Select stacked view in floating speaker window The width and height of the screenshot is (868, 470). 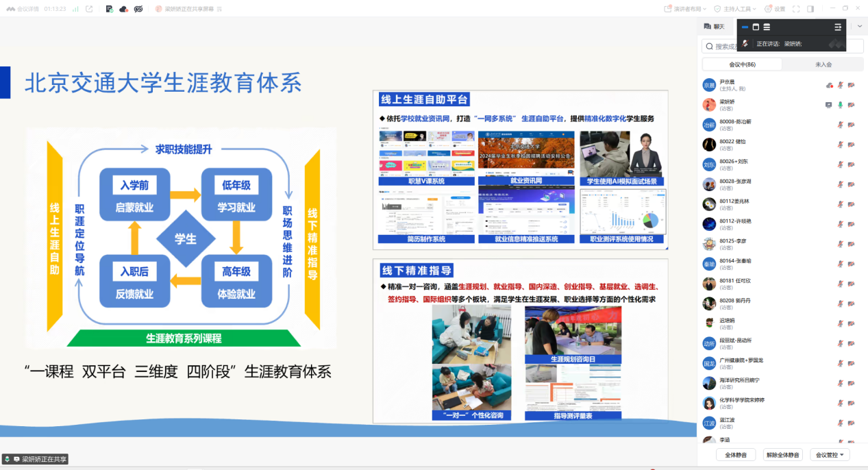pos(767,27)
